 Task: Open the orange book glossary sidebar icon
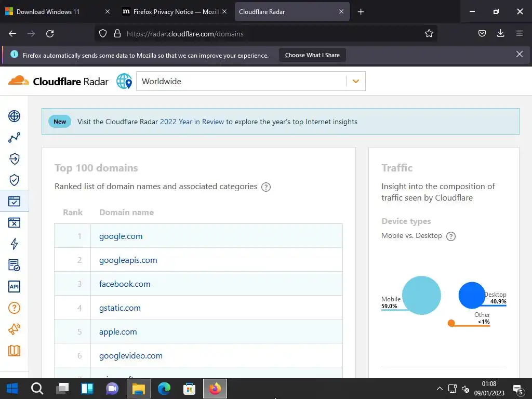pyautogui.click(x=14, y=351)
